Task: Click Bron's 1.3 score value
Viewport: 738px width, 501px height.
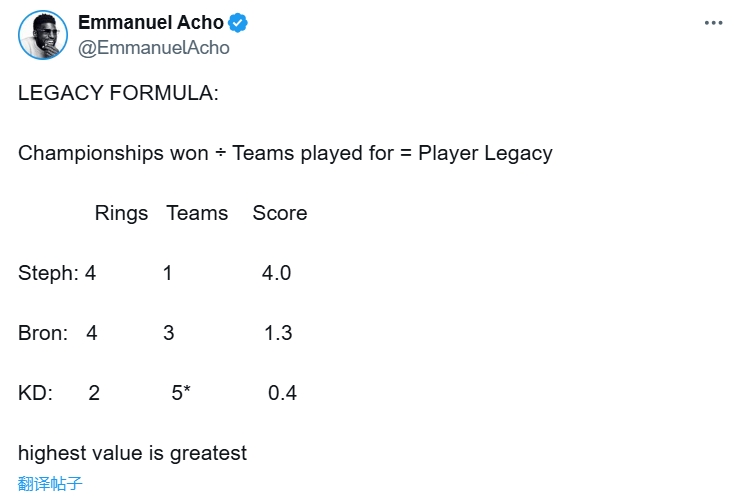Action: [278, 333]
